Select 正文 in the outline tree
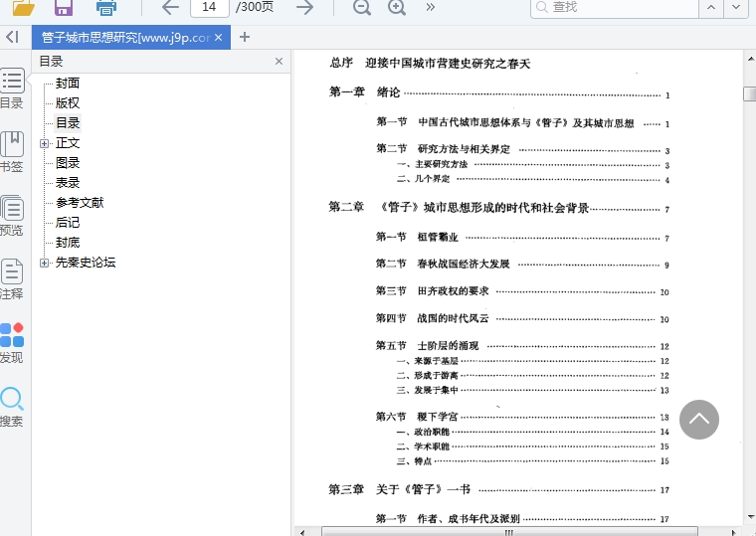756x536 pixels. [x=68, y=142]
